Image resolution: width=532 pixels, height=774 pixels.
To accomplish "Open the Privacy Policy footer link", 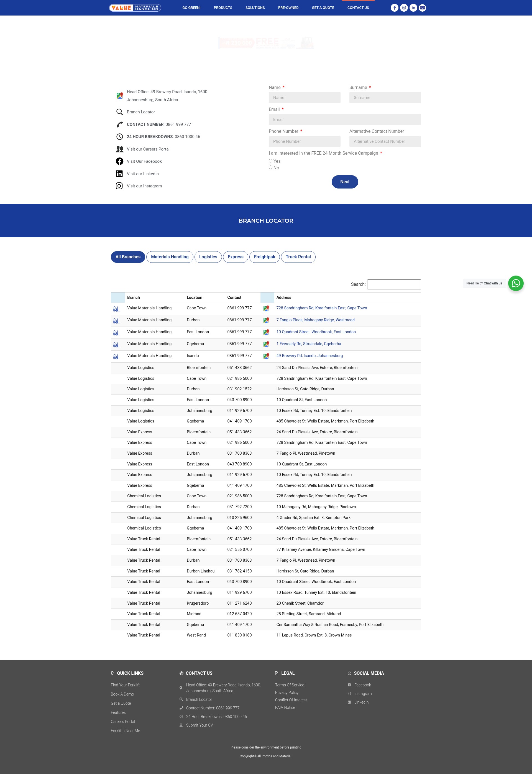I will [287, 692].
